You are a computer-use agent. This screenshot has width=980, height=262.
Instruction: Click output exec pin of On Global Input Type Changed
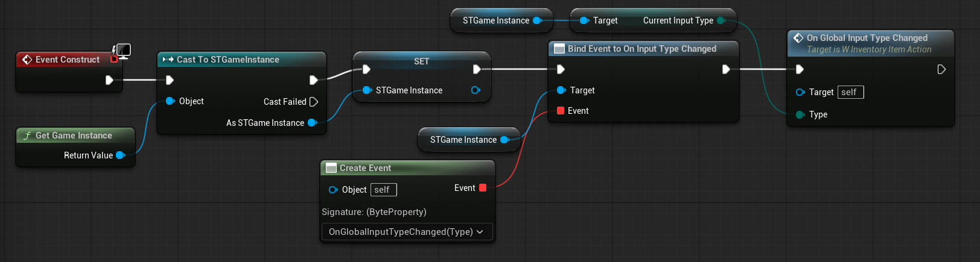pyautogui.click(x=941, y=70)
